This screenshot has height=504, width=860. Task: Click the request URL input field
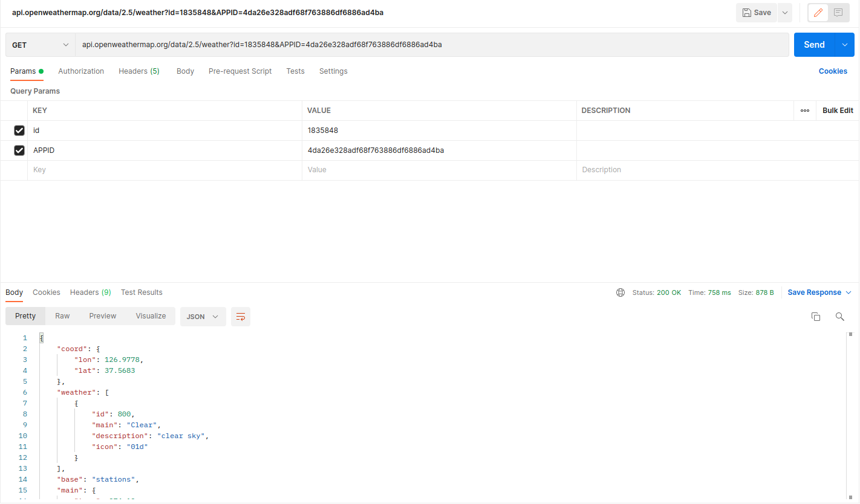point(432,45)
